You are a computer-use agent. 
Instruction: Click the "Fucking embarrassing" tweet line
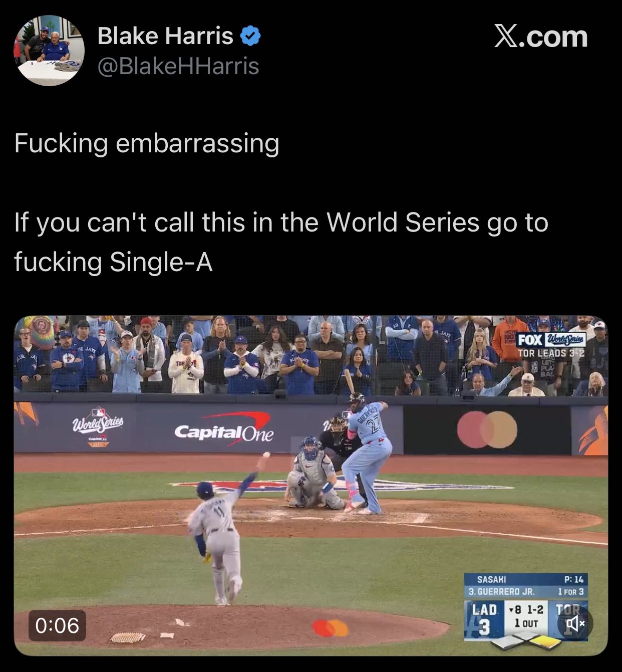pyautogui.click(x=147, y=143)
